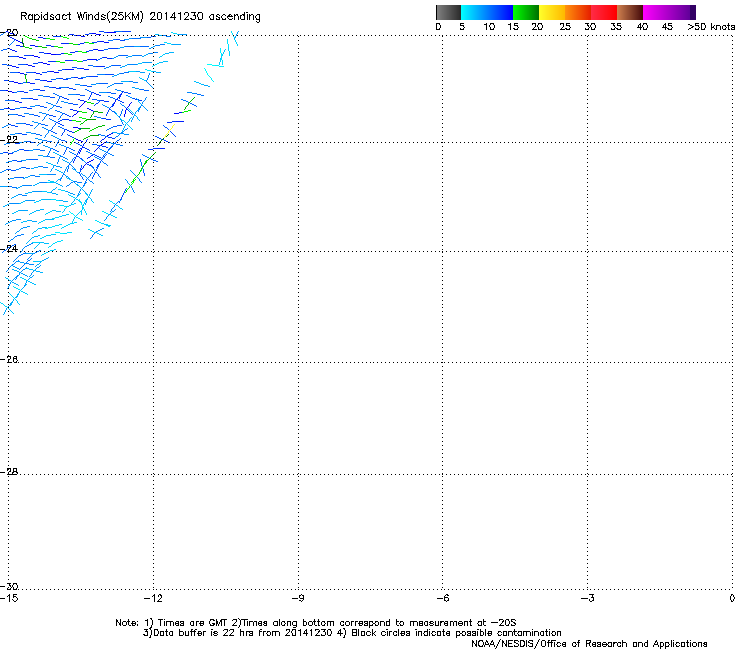Click the '-3' longitude axis label
Screen dimensions: 740x650
tap(588, 598)
